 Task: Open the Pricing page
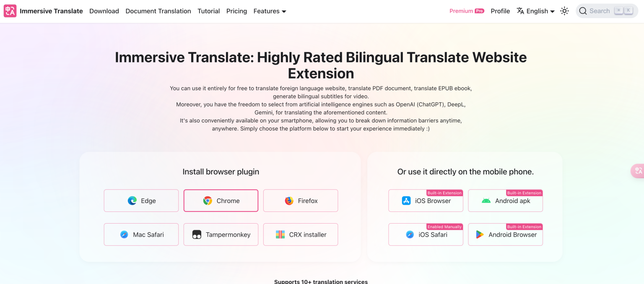(x=236, y=11)
